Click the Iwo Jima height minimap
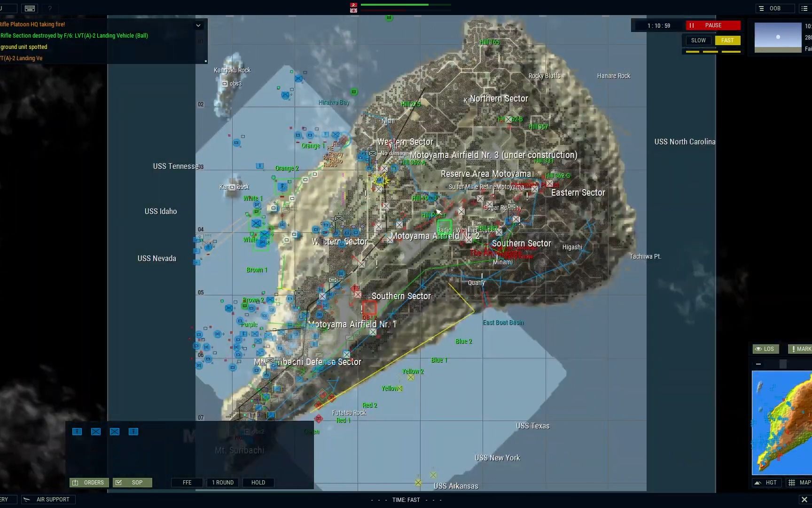The width and height of the screenshot is (812, 508). (781, 423)
